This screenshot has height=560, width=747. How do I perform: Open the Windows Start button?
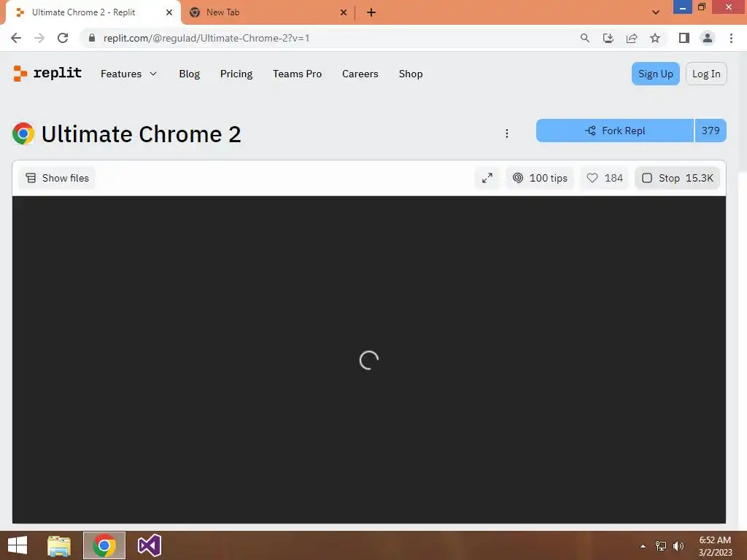18,545
